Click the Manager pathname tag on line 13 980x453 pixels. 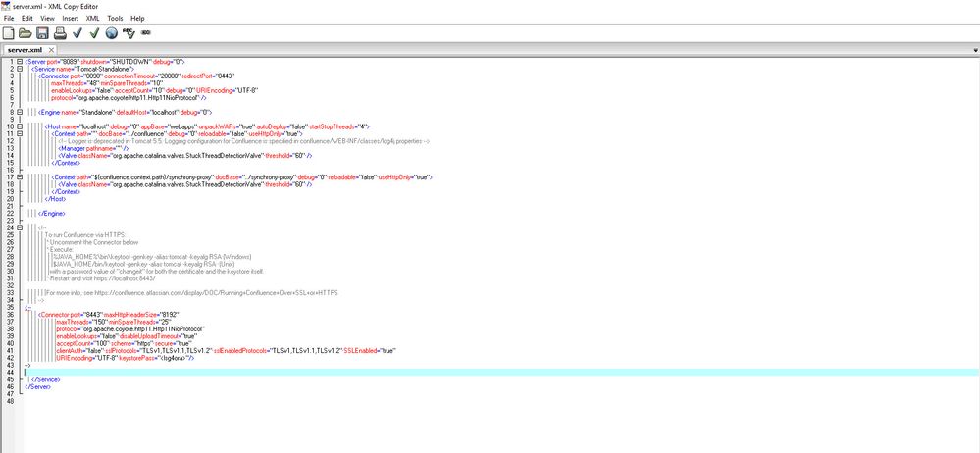pyautogui.click(x=93, y=148)
